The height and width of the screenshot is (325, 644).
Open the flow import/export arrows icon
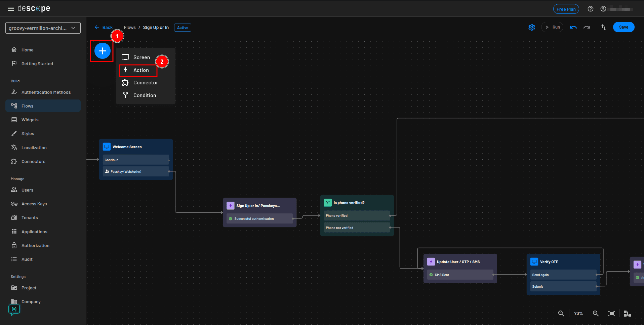(x=603, y=27)
